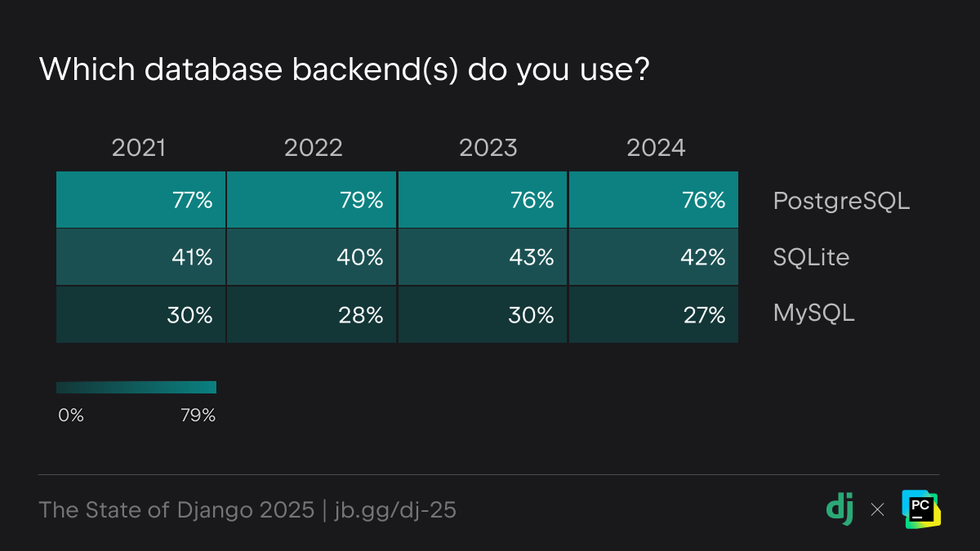Click the 0% legend minimum label
This screenshot has width=980, height=551.
[71, 415]
